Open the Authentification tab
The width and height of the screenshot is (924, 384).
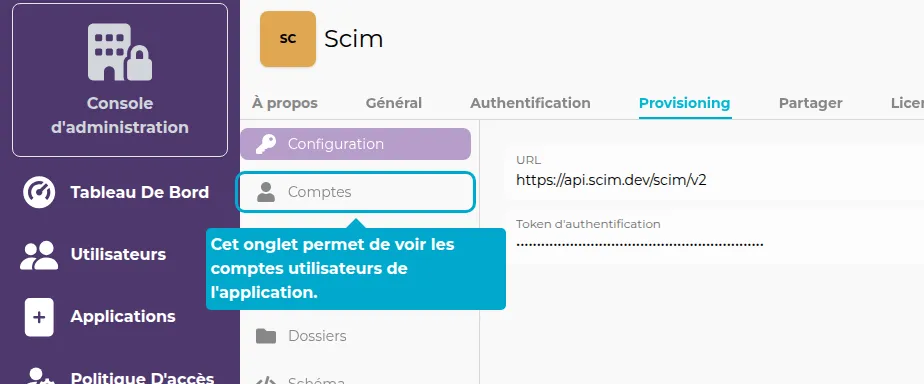pyautogui.click(x=530, y=103)
